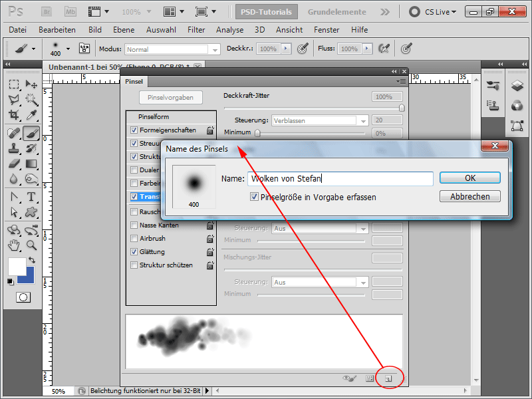532x399 pixels.
Task: Open the Fluss flow slider arrow
Action: point(367,49)
